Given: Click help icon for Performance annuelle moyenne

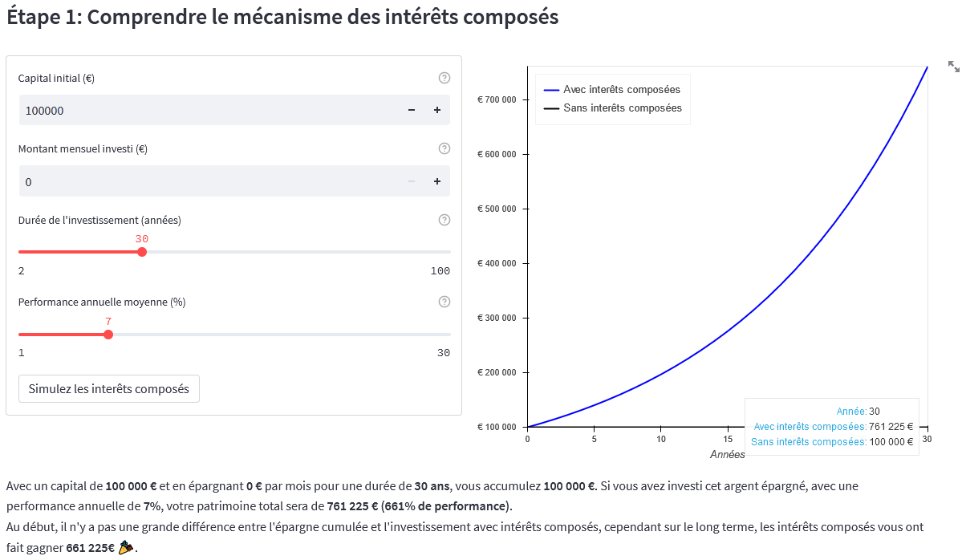Looking at the screenshot, I should [444, 302].
